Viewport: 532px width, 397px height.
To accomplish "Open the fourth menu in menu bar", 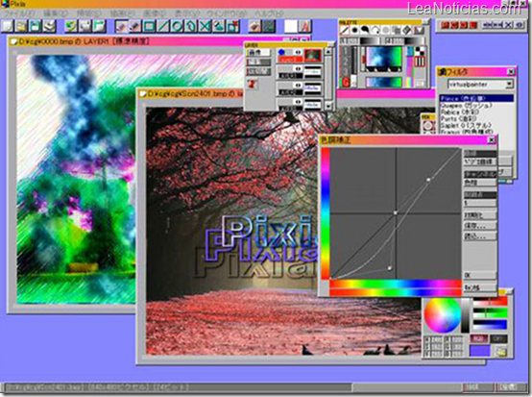I will 122,13.
